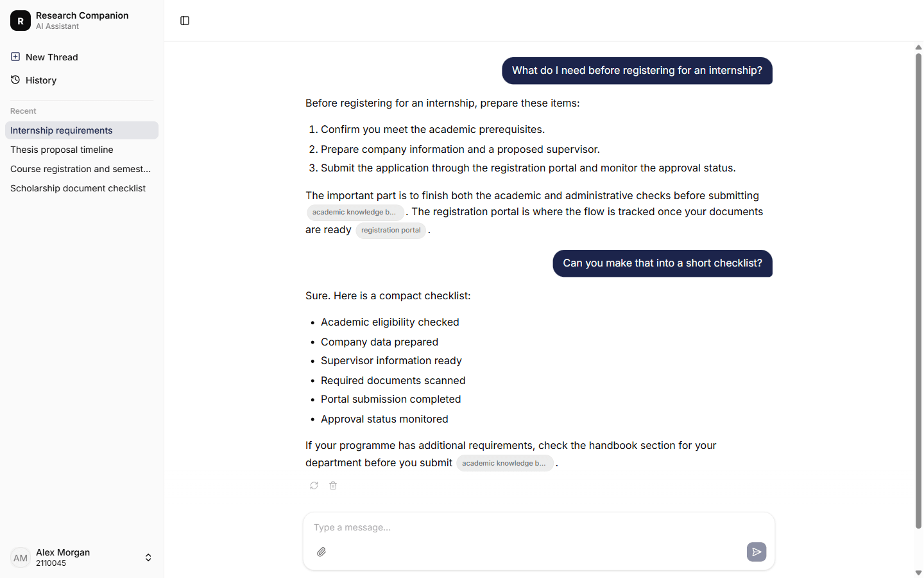This screenshot has height=578, width=924.
Task: Open the citation chip after the handbook sentence
Action: (505, 463)
